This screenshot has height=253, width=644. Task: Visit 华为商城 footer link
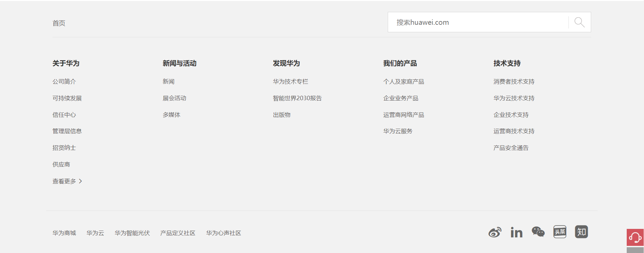pyautogui.click(x=64, y=233)
